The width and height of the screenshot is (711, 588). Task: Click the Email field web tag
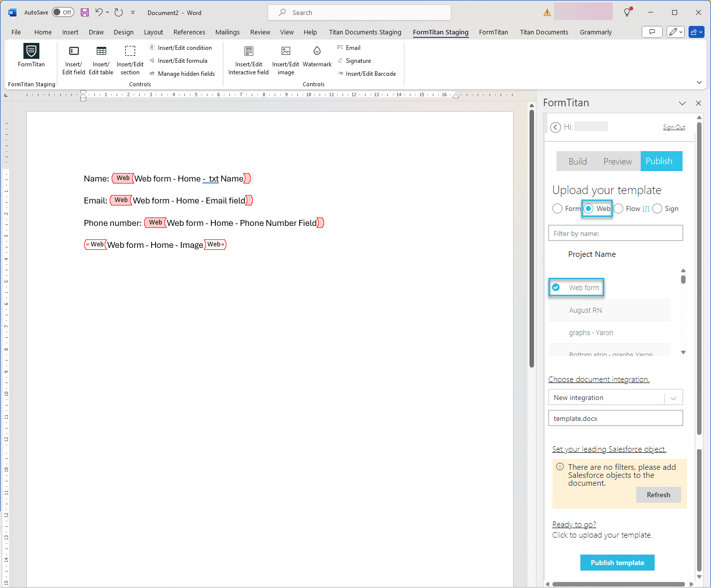[x=121, y=200]
